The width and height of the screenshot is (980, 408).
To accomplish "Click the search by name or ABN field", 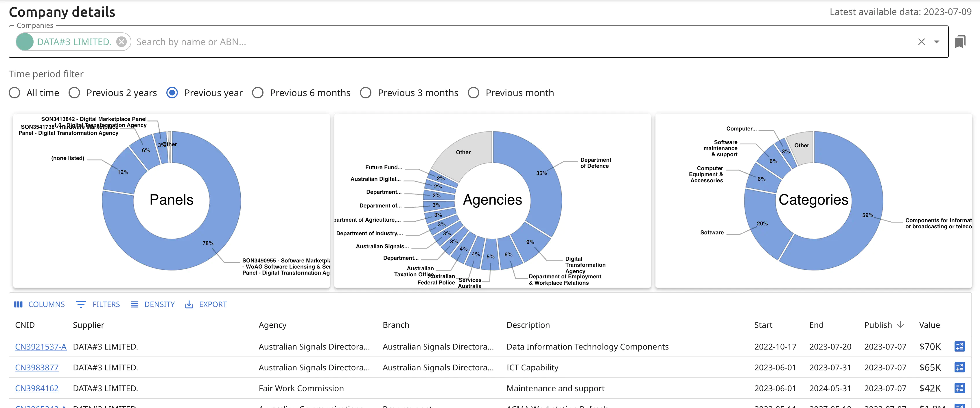I will (x=304, y=41).
